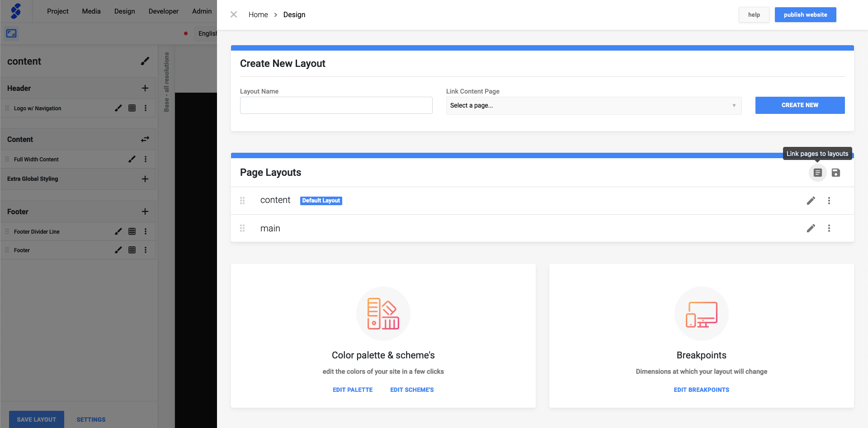
Task: Click Link pages to layouts icon
Action: (x=817, y=173)
